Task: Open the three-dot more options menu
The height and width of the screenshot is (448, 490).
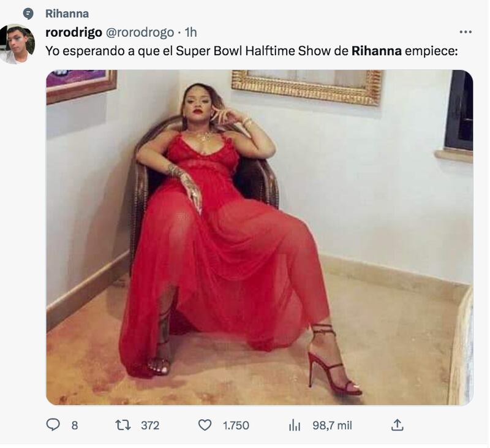Action: [x=466, y=32]
